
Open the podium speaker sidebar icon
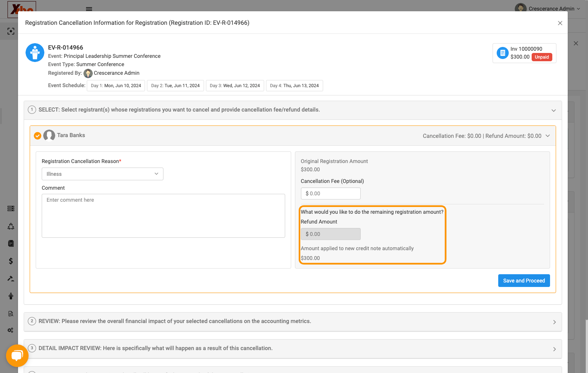coord(11,296)
